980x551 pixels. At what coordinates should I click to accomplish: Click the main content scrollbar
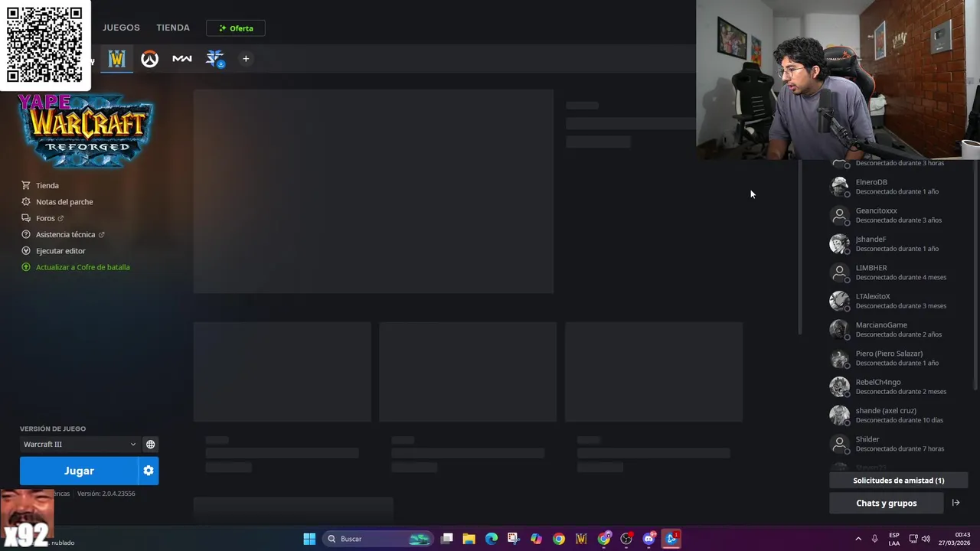click(x=800, y=248)
